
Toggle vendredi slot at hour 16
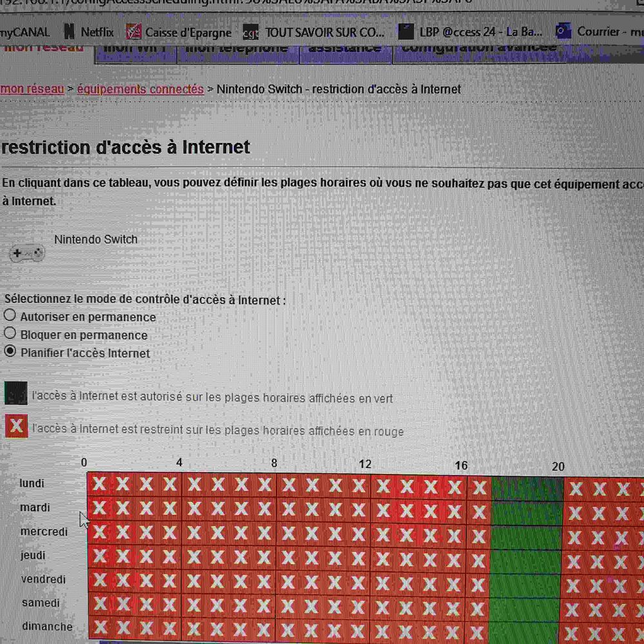tap(477, 585)
